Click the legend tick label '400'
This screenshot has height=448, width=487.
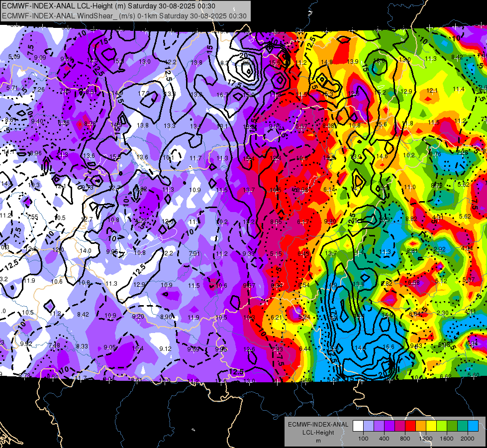click(384, 439)
